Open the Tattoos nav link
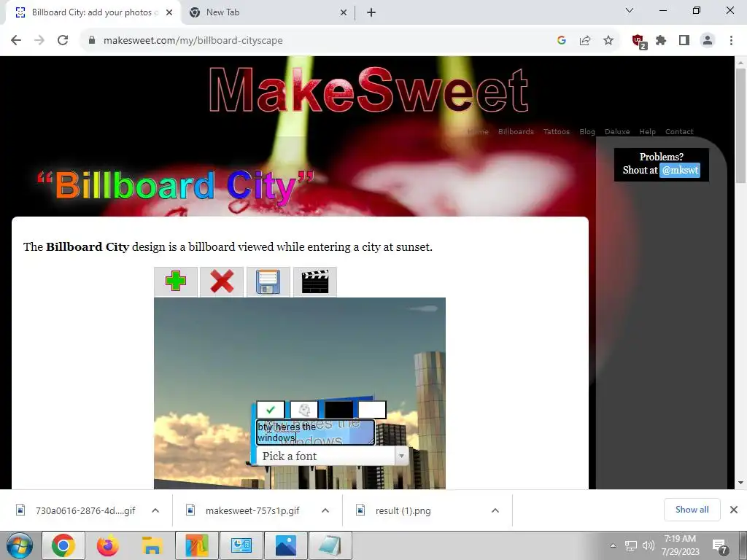The height and width of the screenshot is (560, 747). pos(557,131)
